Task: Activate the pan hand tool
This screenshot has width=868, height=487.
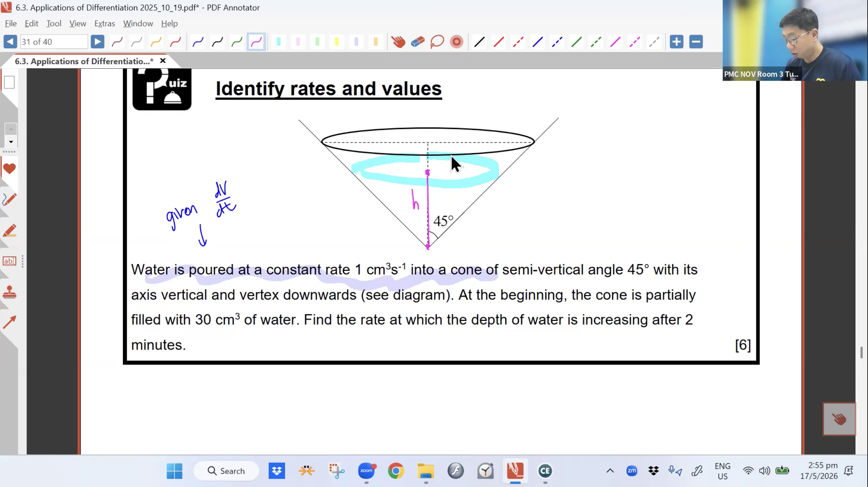Action: point(398,42)
